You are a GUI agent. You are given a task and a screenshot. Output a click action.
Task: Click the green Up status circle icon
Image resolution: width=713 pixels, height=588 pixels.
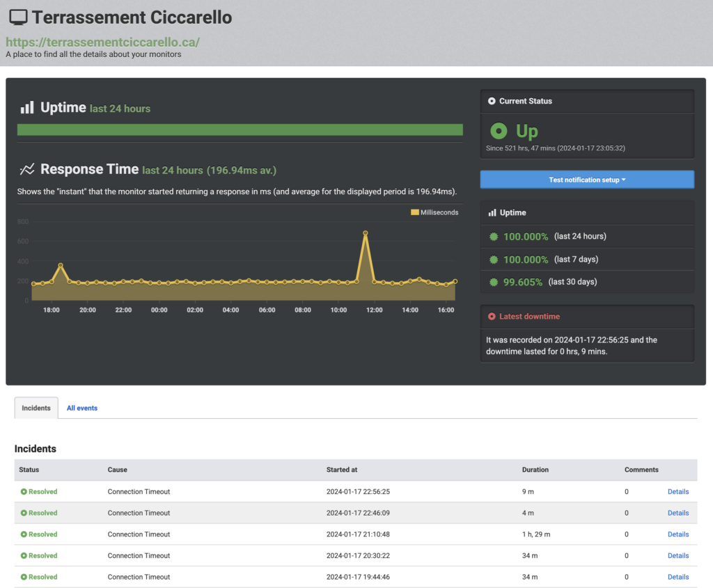pyautogui.click(x=498, y=131)
